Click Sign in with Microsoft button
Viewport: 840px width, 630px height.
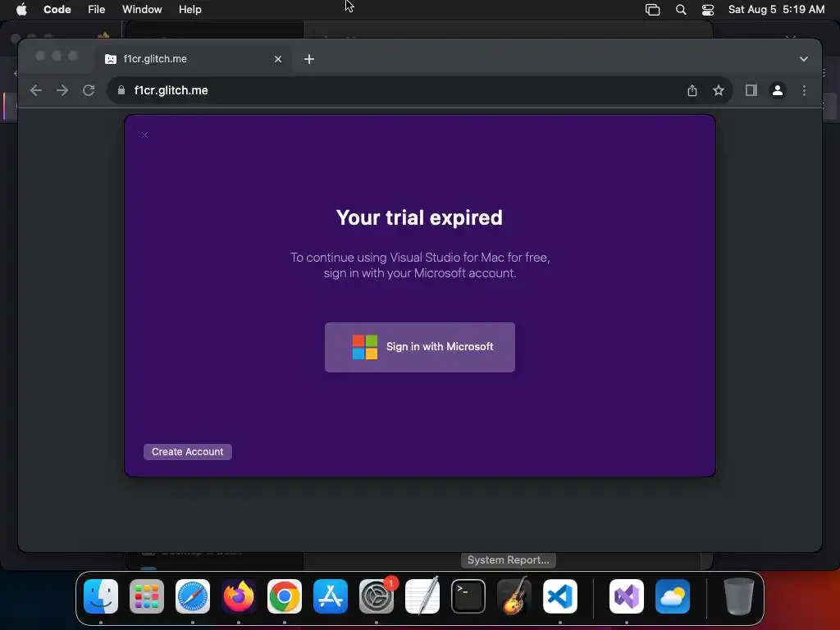[x=419, y=347]
